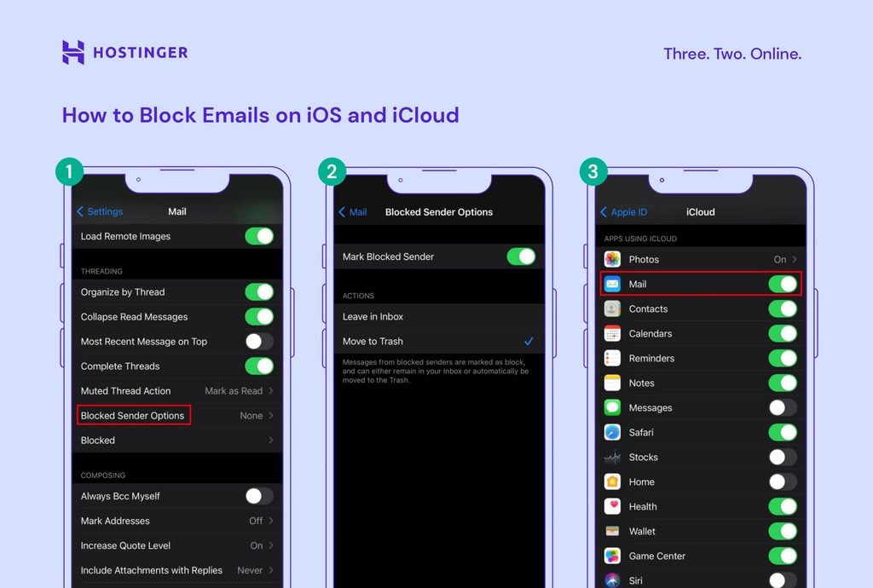The width and height of the screenshot is (873, 588).
Task: Open the Photos app icon in iCloud list
Action: (x=612, y=259)
